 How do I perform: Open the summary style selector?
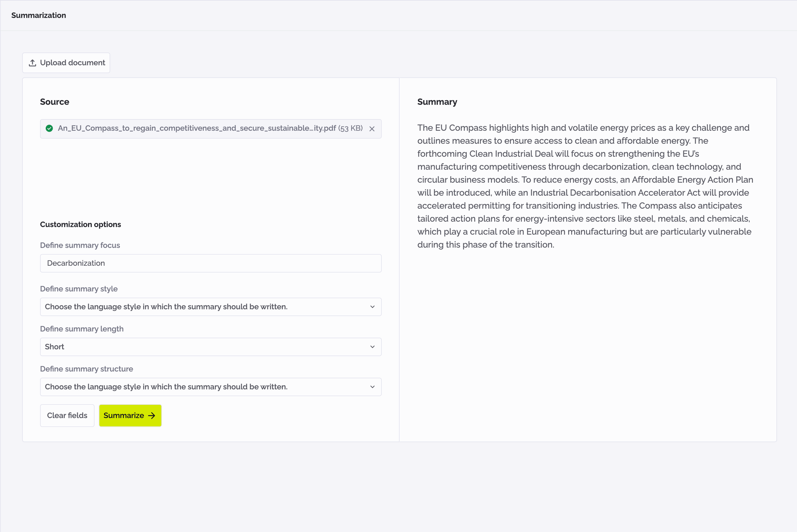[210, 307]
